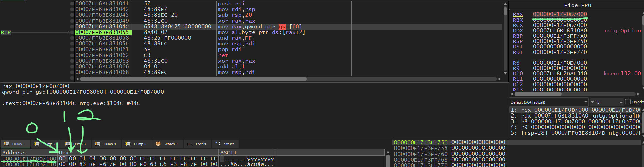This screenshot has height=167, width=644.
Task: Toggle breakpoint dot at address 00007FF6BE831058
Action: tap(72, 38)
